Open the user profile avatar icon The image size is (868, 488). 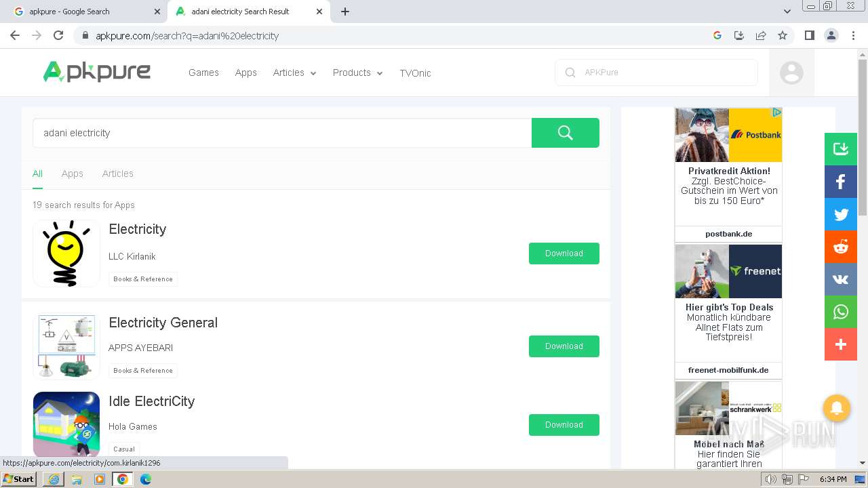791,73
